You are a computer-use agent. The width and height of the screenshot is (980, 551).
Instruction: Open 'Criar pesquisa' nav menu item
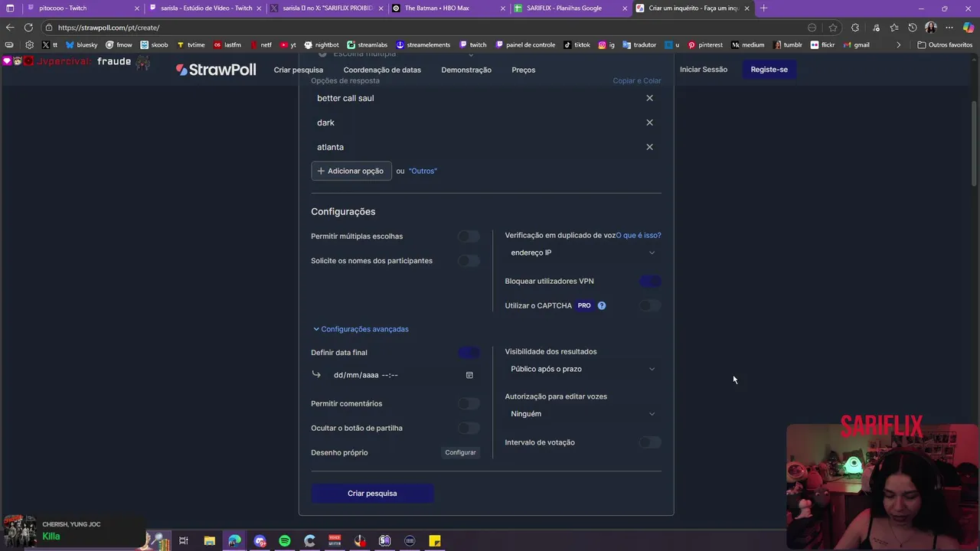(298, 70)
